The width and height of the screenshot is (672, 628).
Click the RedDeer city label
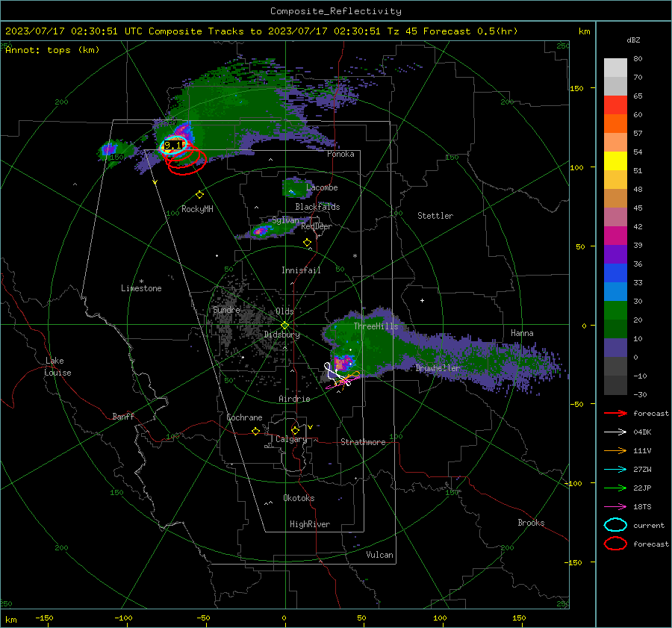(x=317, y=226)
